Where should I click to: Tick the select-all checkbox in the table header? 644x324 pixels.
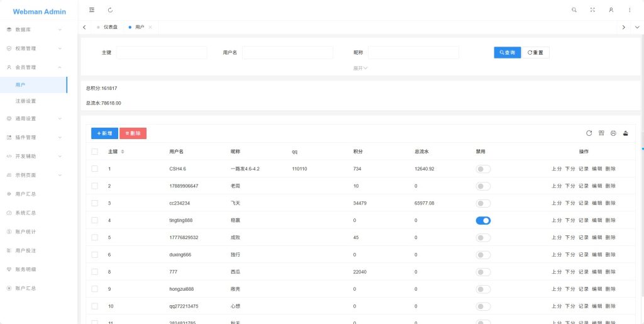coord(95,152)
